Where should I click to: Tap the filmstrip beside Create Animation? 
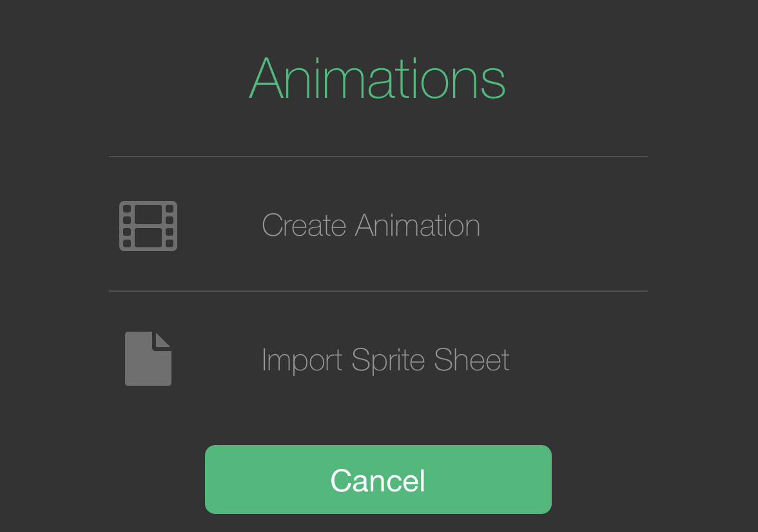click(x=148, y=225)
